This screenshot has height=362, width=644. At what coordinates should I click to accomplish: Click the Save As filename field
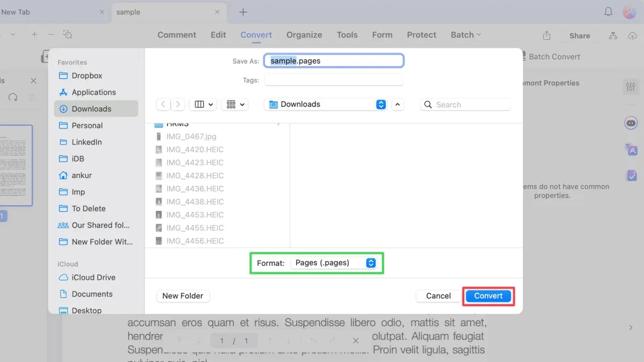coord(334,61)
